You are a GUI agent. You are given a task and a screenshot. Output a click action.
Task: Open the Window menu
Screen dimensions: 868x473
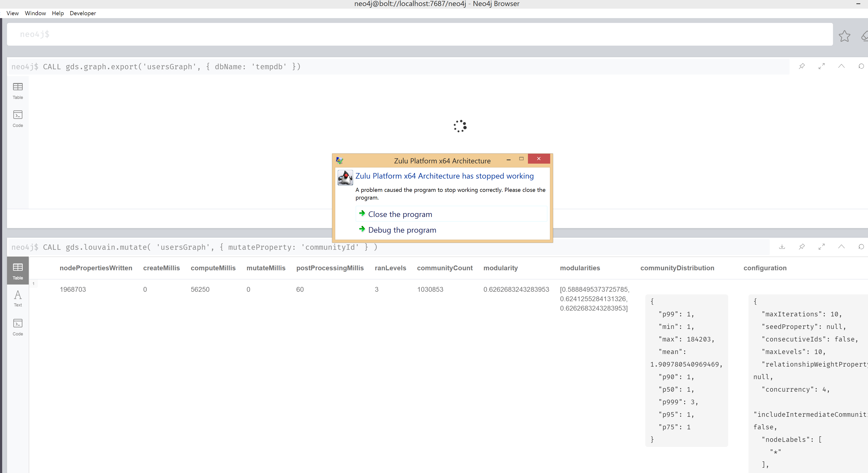35,13
